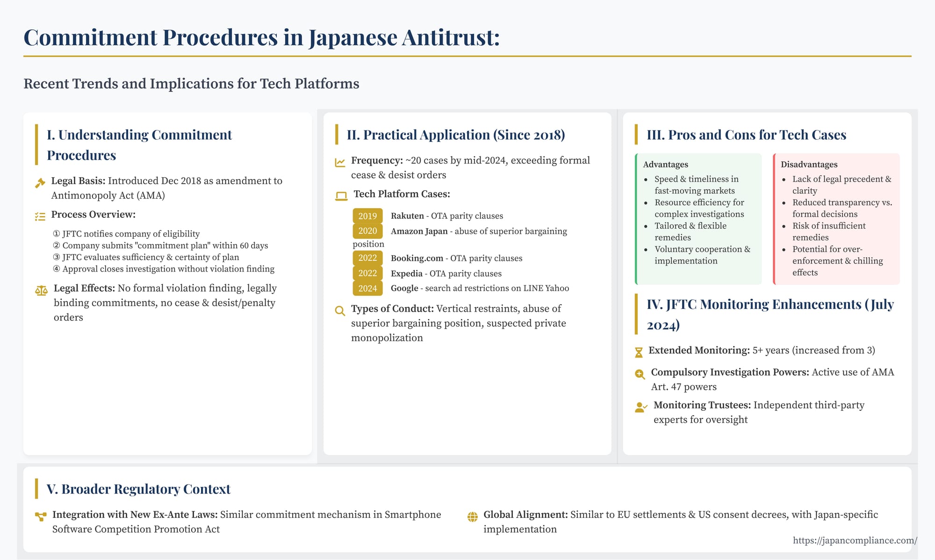Click bullet Voluntary cooperation & implementation
Screen dimensions: 935x560
click(x=703, y=255)
